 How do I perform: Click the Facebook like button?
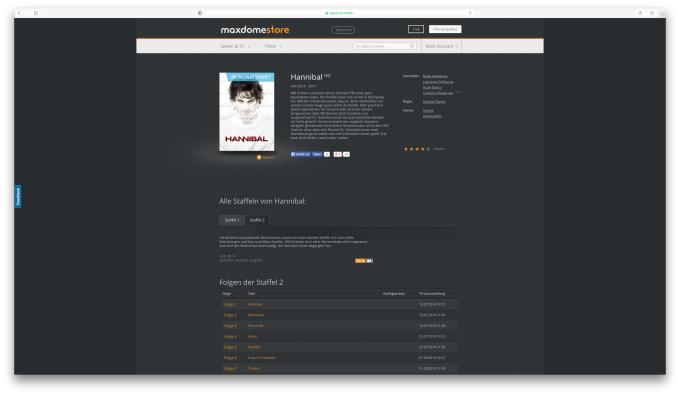[301, 154]
